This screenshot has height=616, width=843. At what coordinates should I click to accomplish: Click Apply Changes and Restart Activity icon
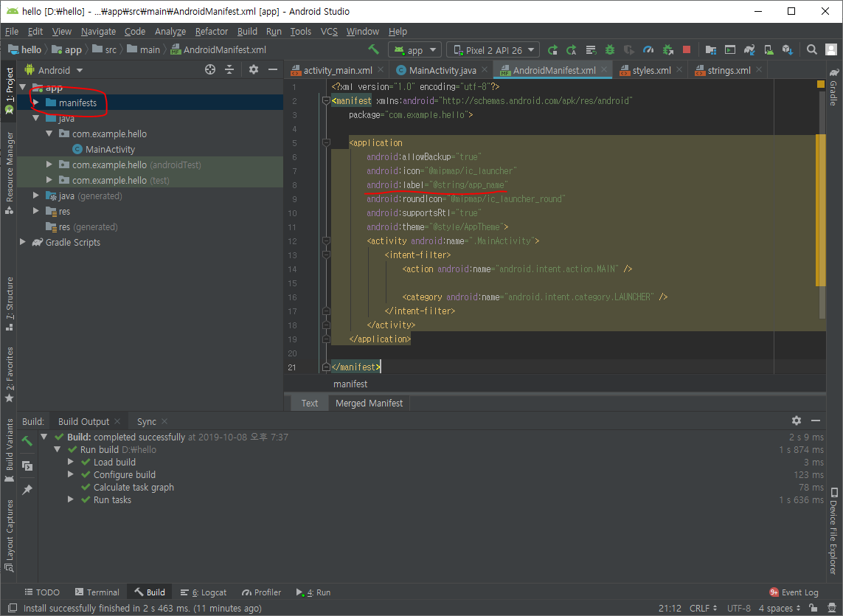pos(571,50)
